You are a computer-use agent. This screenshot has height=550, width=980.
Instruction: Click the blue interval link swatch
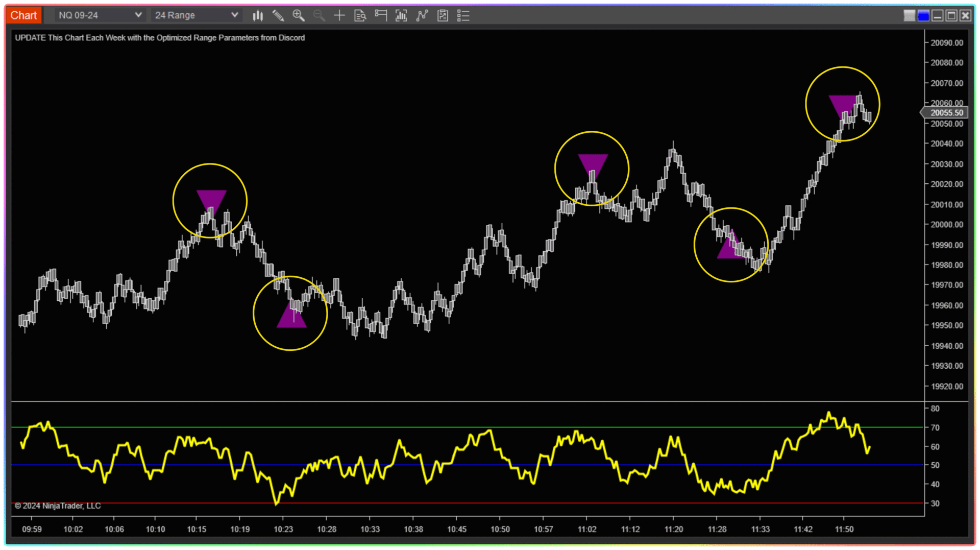(923, 16)
